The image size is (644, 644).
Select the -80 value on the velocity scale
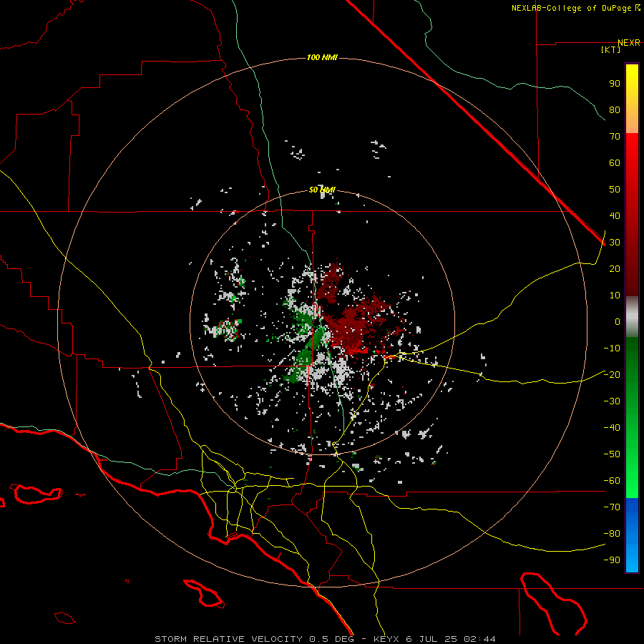pyautogui.click(x=612, y=534)
